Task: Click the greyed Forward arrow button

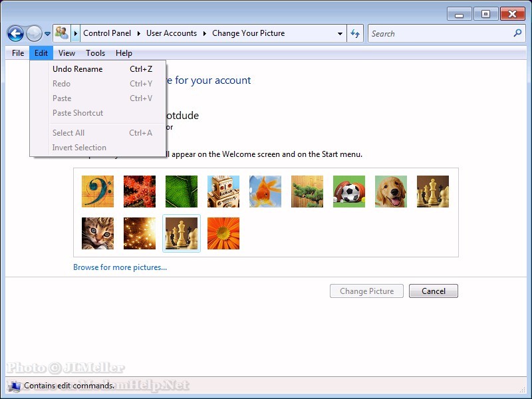Action: [x=34, y=34]
